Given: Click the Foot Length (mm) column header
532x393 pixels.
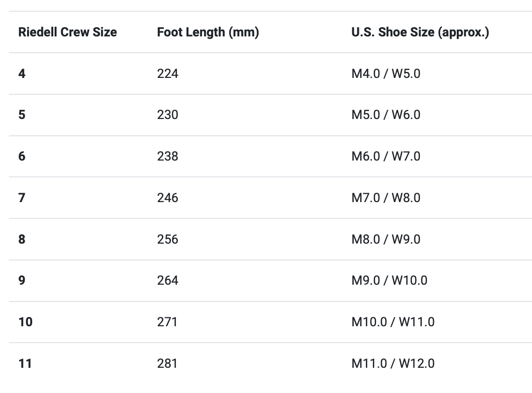Looking at the screenshot, I should tap(208, 32).
